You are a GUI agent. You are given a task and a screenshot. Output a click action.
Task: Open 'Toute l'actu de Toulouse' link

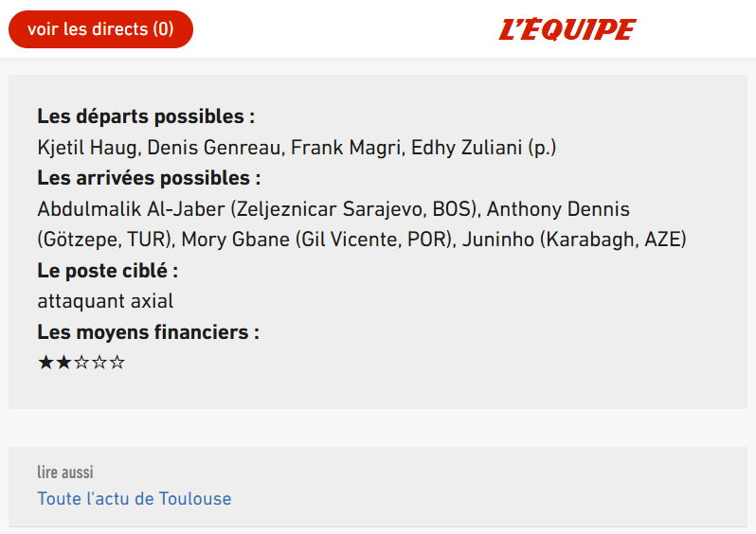tap(135, 498)
